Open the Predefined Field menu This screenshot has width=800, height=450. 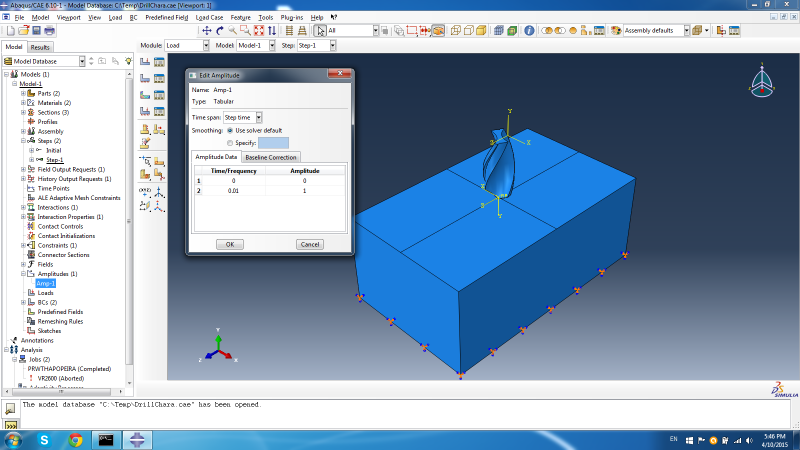point(166,17)
